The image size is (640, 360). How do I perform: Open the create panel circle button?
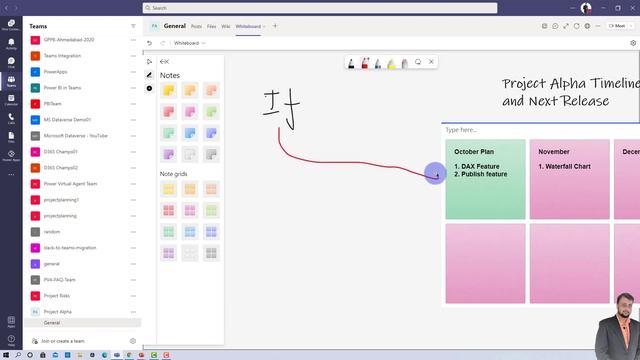point(149,88)
